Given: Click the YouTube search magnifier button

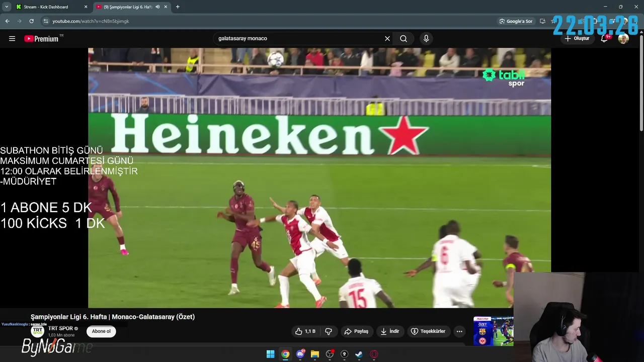Looking at the screenshot, I should coord(404,39).
